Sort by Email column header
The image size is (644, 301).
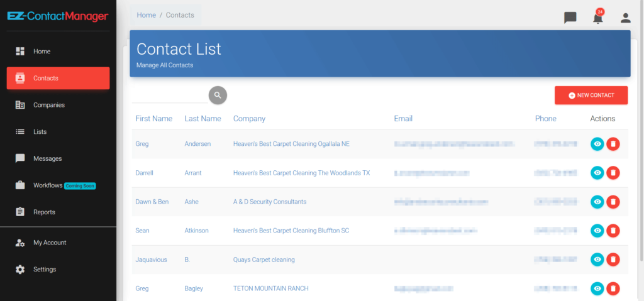(x=403, y=119)
